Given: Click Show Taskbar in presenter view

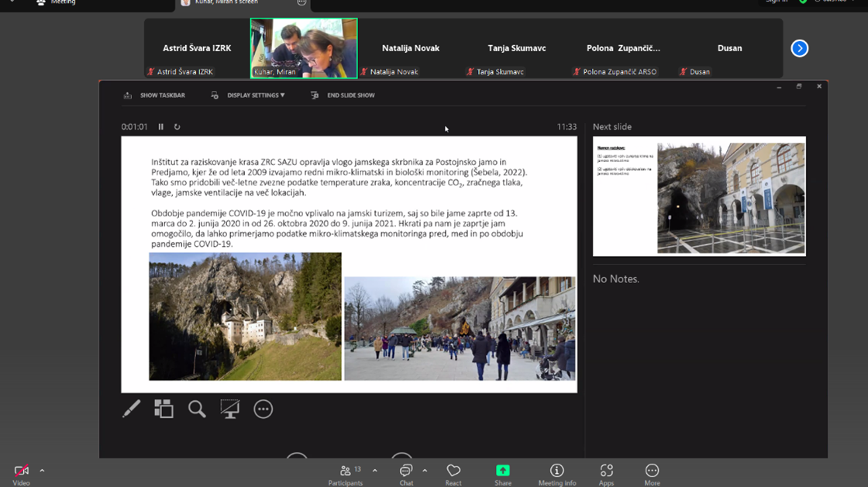Looking at the screenshot, I should pyautogui.click(x=154, y=95).
